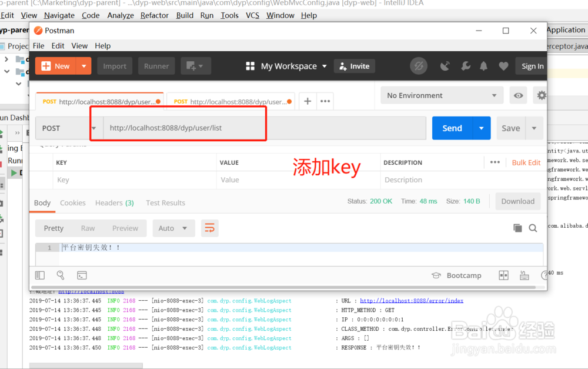Open environment quick look eye icon

point(518,95)
